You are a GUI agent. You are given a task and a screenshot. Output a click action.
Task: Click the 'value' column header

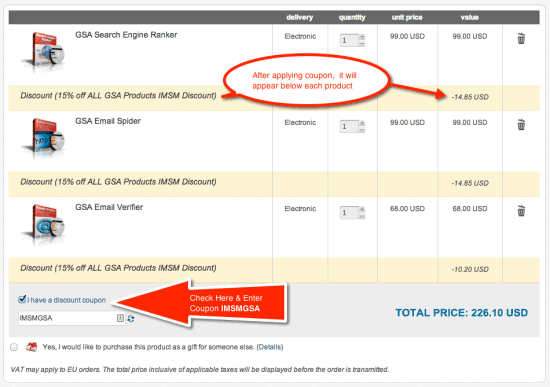469,17
